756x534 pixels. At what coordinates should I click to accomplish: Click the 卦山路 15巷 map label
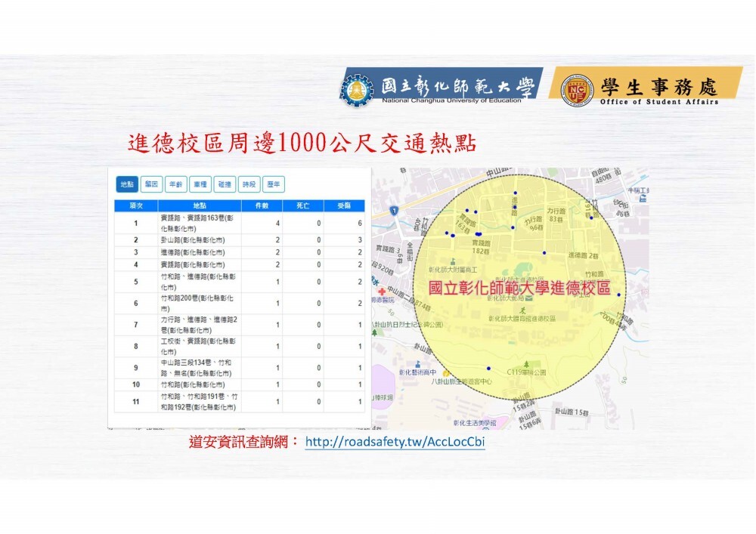[572, 412]
